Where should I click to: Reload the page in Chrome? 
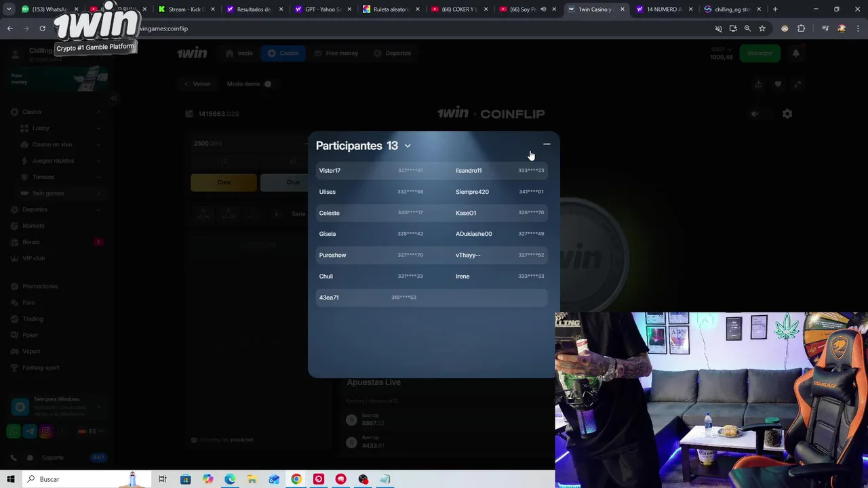coord(42,28)
